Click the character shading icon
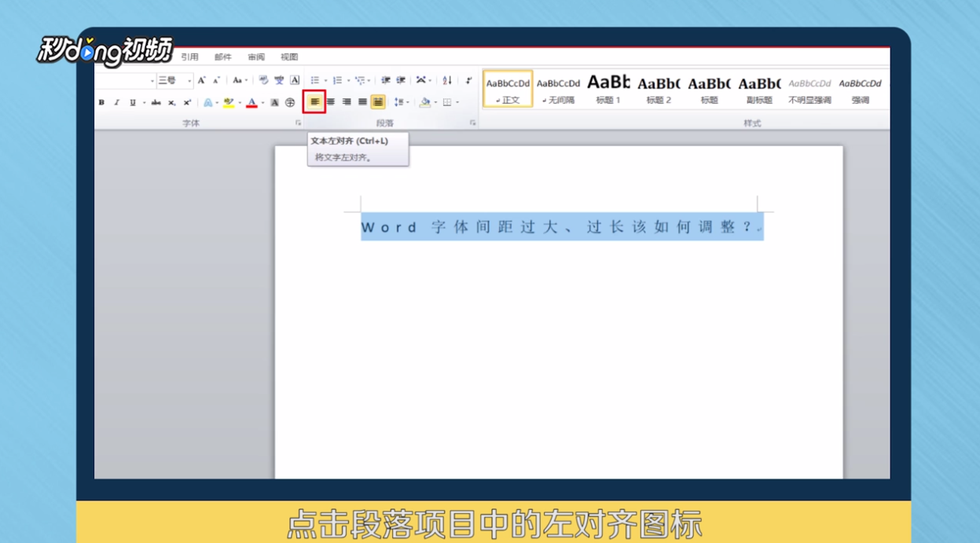The image size is (980, 543). pyautogui.click(x=274, y=102)
